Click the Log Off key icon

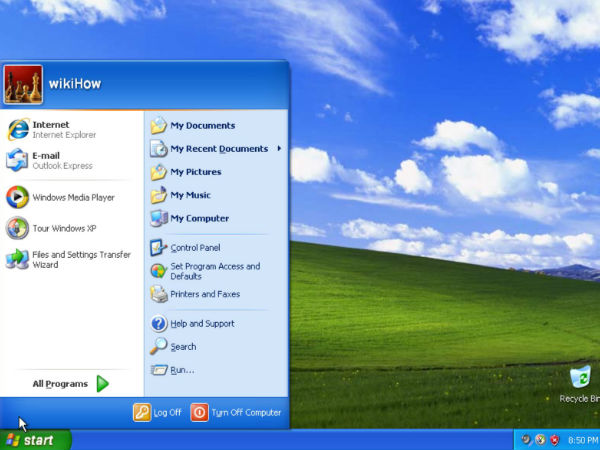click(142, 412)
